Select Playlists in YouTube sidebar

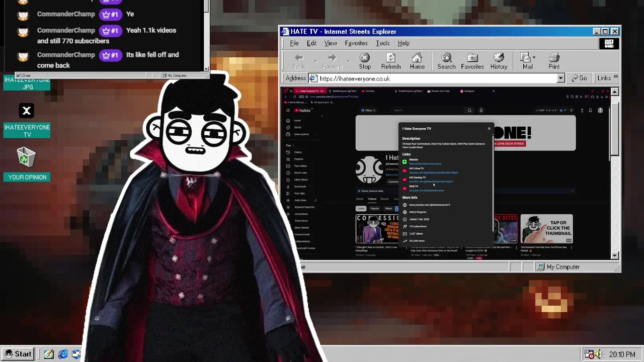pos(295,159)
